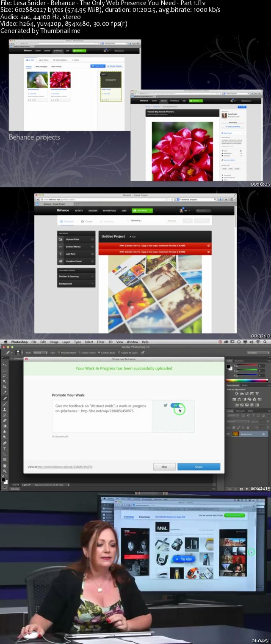Click the color spectrum ramp in Color panel
Image resolution: width=271 pixels, height=644 pixels.
(x=247, y=381)
